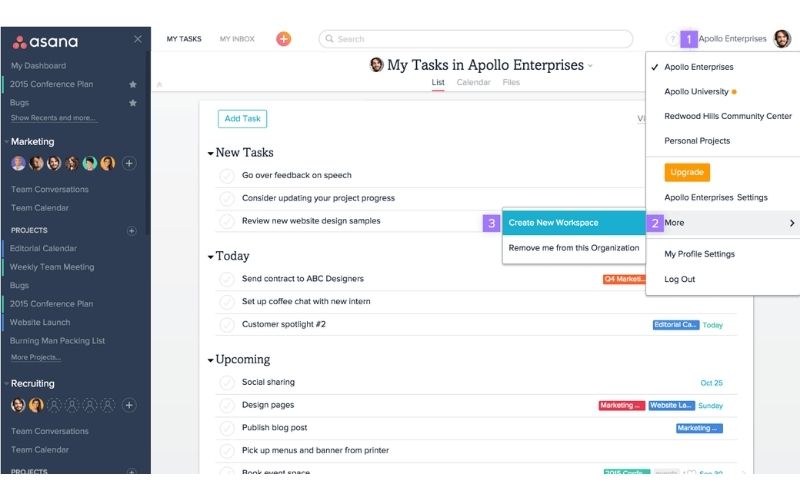This screenshot has width=800, height=500.
Task: Add a new project under Marketing PROJECTS
Action: point(131,231)
